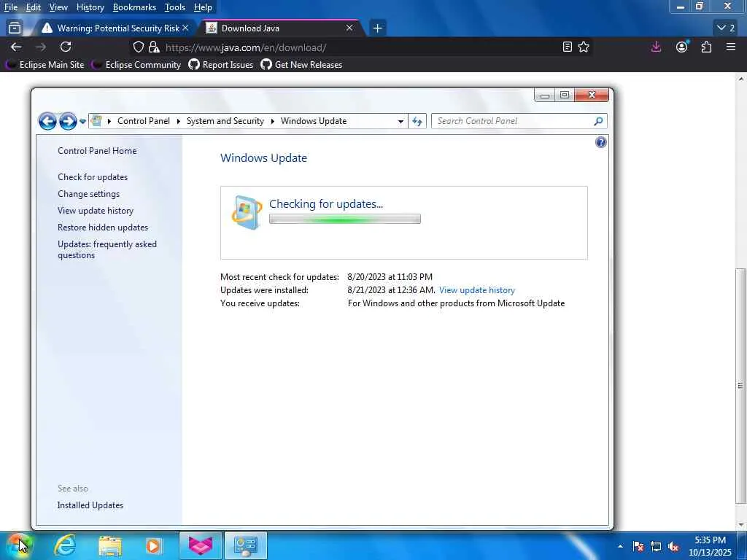This screenshot has height=560, width=747.
Task: Open the Firefox hamburger menu
Action: (731, 47)
